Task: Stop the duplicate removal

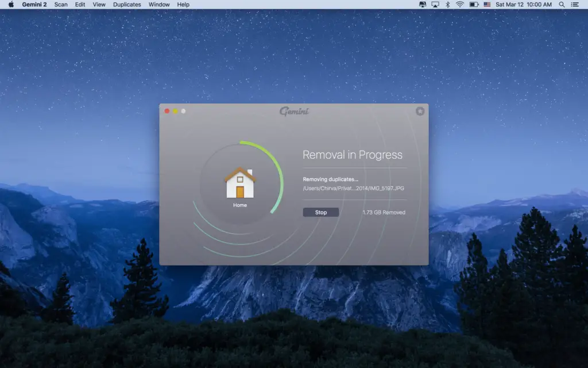Action: [320, 212]
